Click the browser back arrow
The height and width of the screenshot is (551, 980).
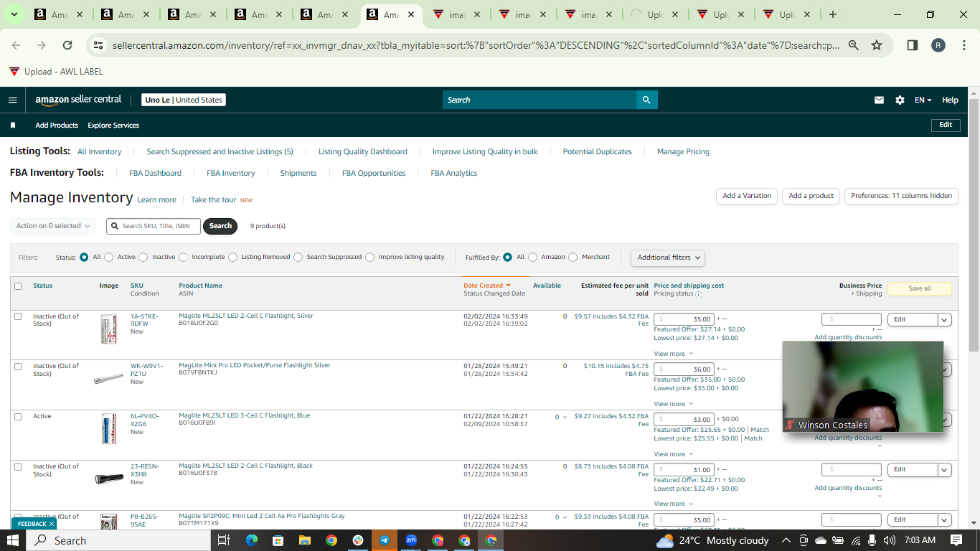[16, 45]
